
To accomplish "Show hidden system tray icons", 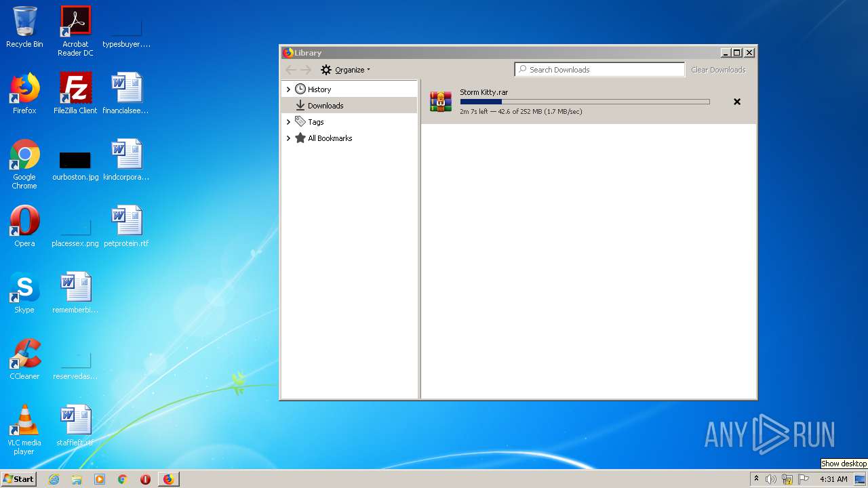I will [x=756, y=479].
